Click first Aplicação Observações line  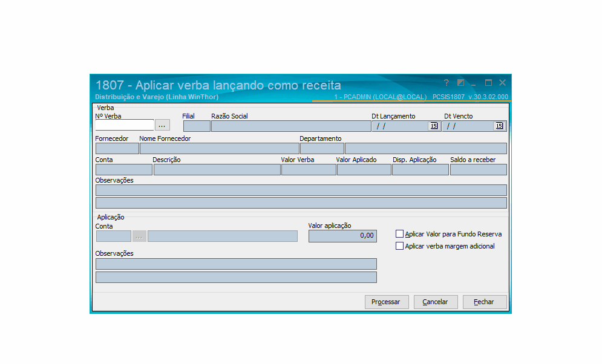pyautogui.click(x=236, y=264)
